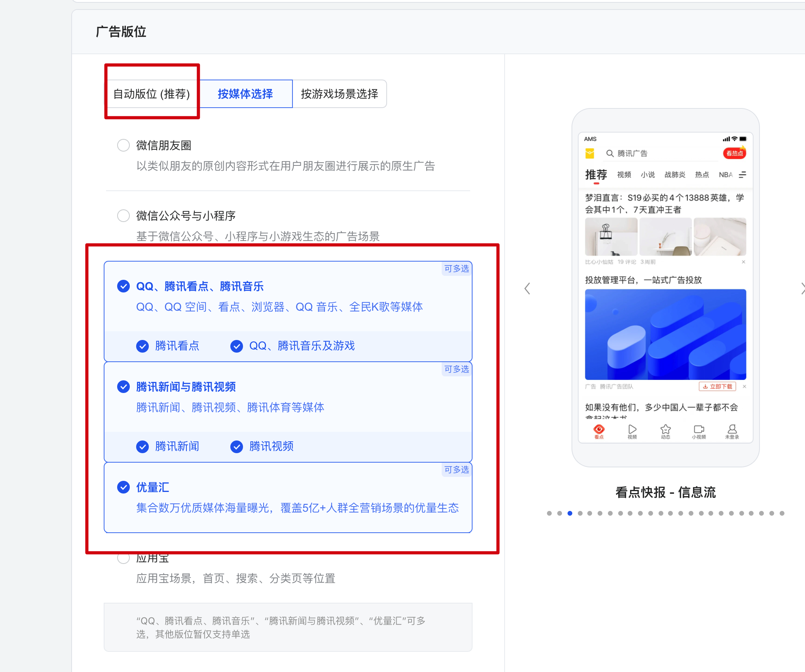Click the first carousel pagination dot

[549, 513]
